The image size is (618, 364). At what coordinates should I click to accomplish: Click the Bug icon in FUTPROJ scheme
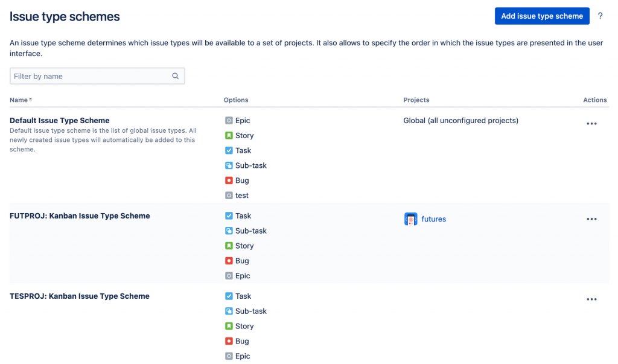[229, 261]
